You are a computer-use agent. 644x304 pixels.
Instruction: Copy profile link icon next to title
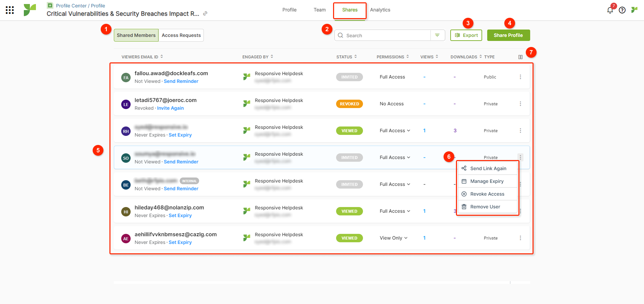(x=205, y=14)
